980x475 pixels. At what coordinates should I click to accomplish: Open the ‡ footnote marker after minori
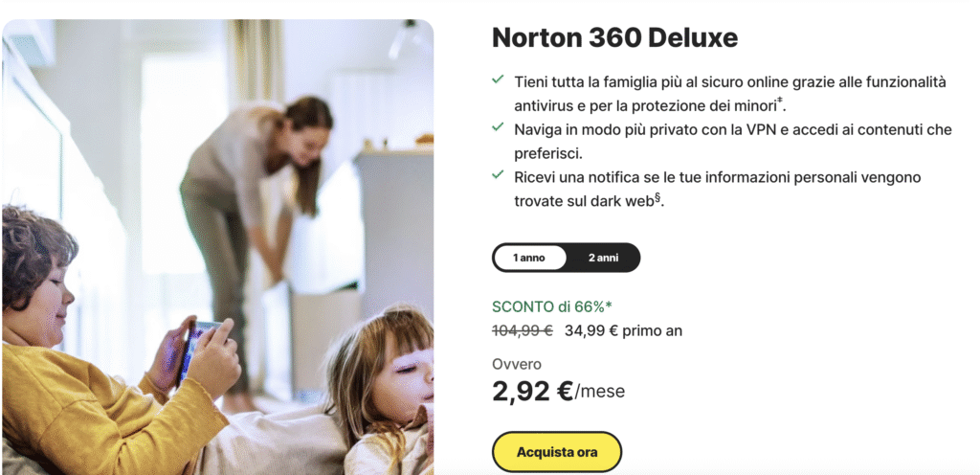point(780,100)
